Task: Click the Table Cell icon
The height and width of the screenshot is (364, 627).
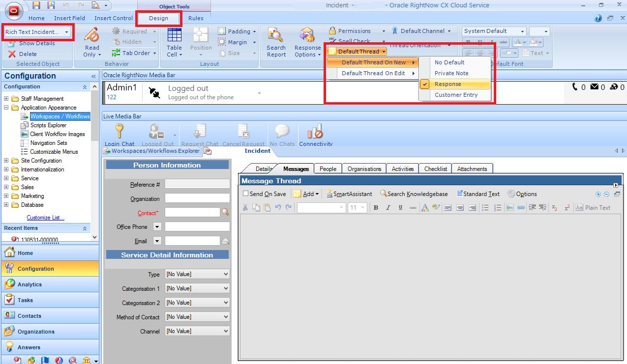Action: coord(174,41)
